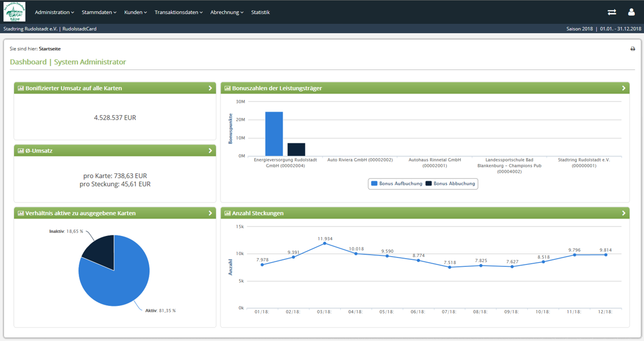Screen dimensions: 644x341
Task: Click chart icon beside Bonifizierter Umsatz title
Action: (x=21, y=88)
